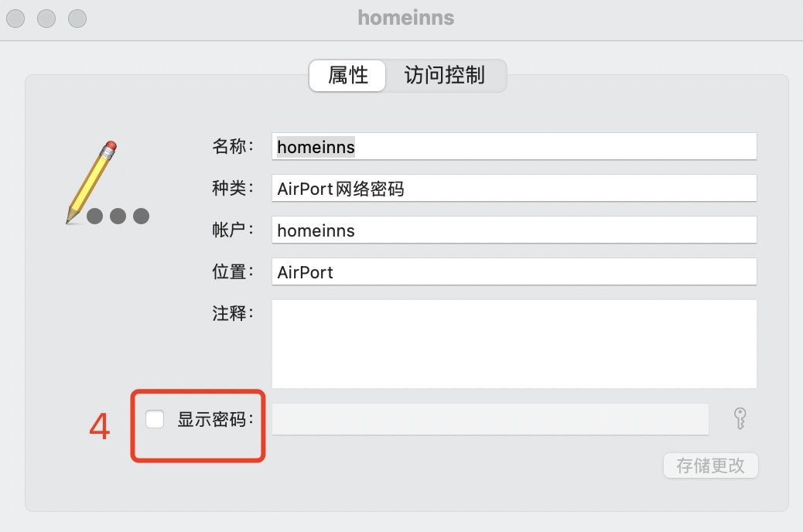Click the 帐户 input field
Viewport: 803px width, 532px height.
514,230
